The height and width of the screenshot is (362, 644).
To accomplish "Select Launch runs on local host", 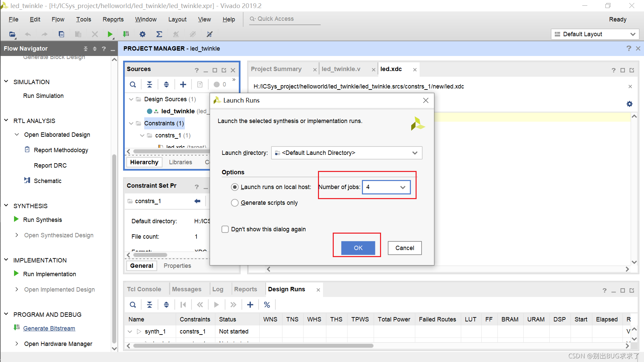I will pyautogui.click(x=235, y=187).
